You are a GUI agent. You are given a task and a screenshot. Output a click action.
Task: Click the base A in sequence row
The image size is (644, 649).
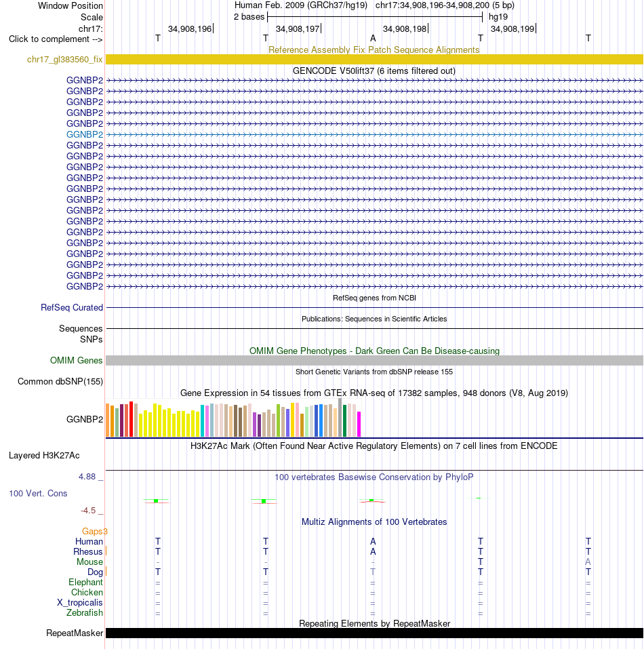tap(373, 39)
